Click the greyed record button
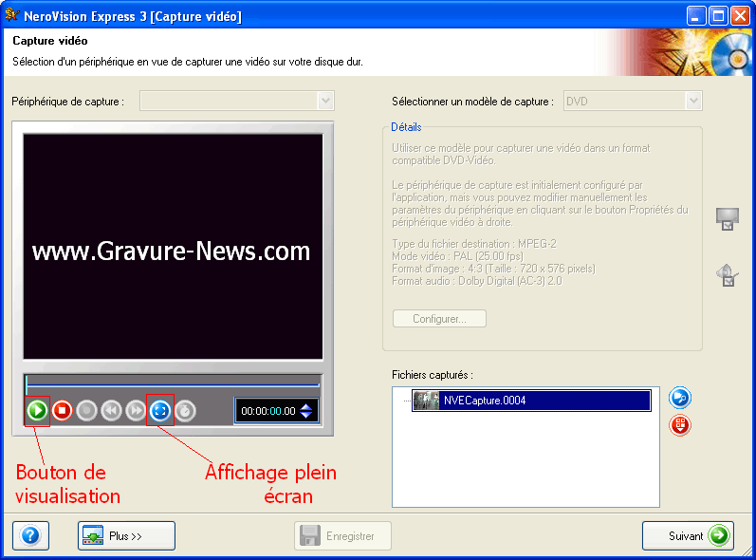This screenshot has width=756, height=560. [x=86, y=410]
